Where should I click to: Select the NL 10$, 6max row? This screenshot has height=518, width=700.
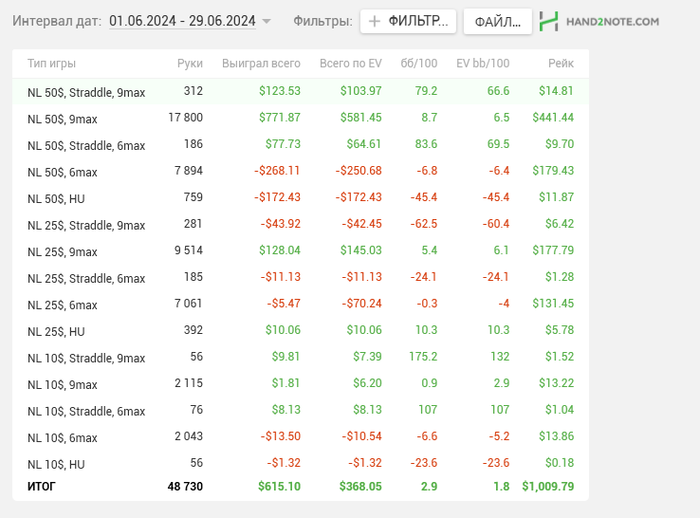pos(300,437)
